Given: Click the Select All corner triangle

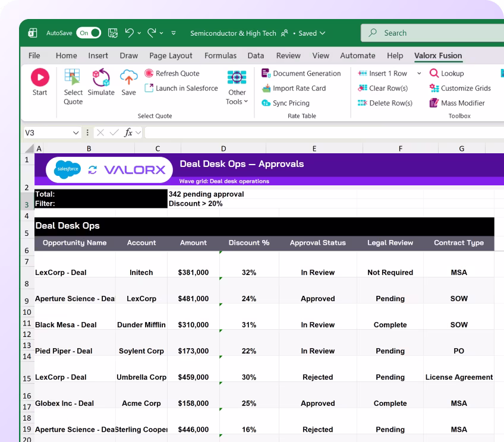Looking at the screenshot, I should coord(29,148).
